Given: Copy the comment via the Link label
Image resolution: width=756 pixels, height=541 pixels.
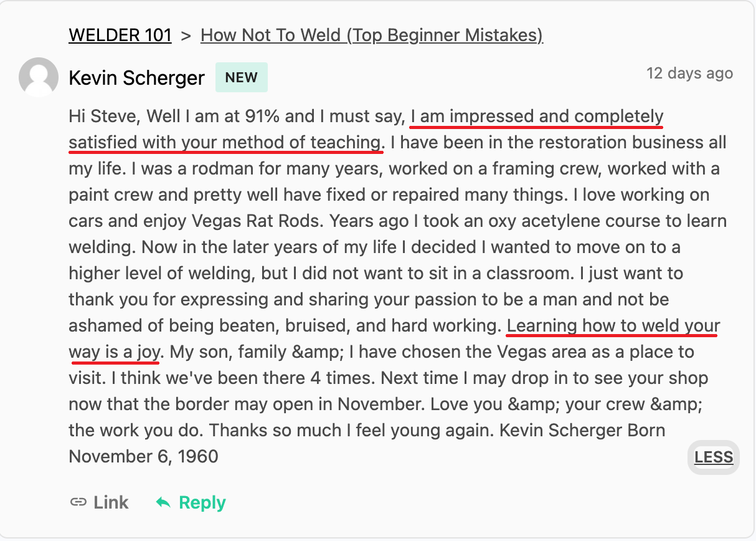Looking at the screenshot, I should pyautogui.click(x=111, y=502).
